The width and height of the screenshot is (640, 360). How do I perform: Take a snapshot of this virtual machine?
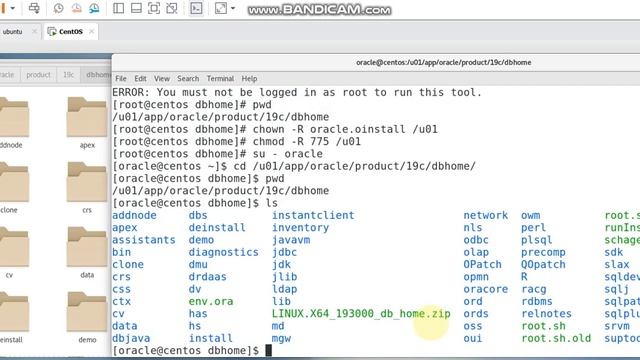[x=58, y=8]
